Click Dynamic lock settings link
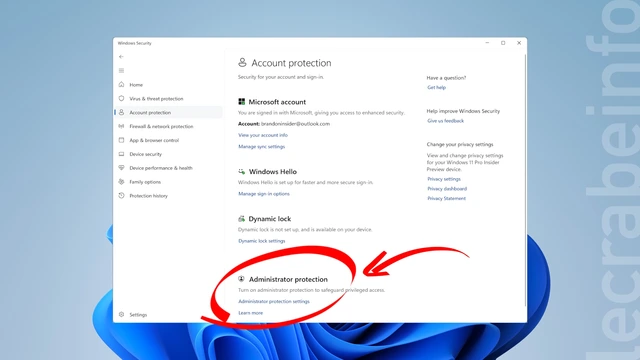640x360 pixels. pos(262,241)
